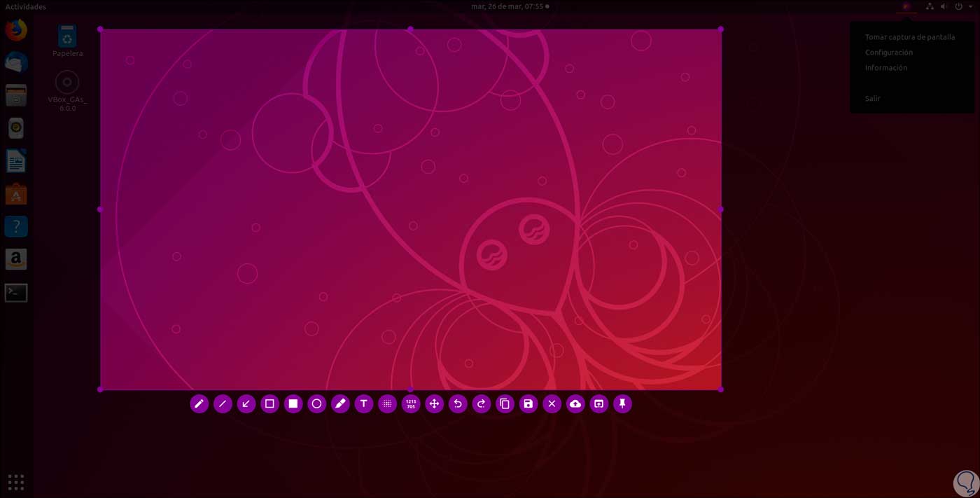
Task: Select the outlined Rectangle tool
Action: click(x=269, y=403)
